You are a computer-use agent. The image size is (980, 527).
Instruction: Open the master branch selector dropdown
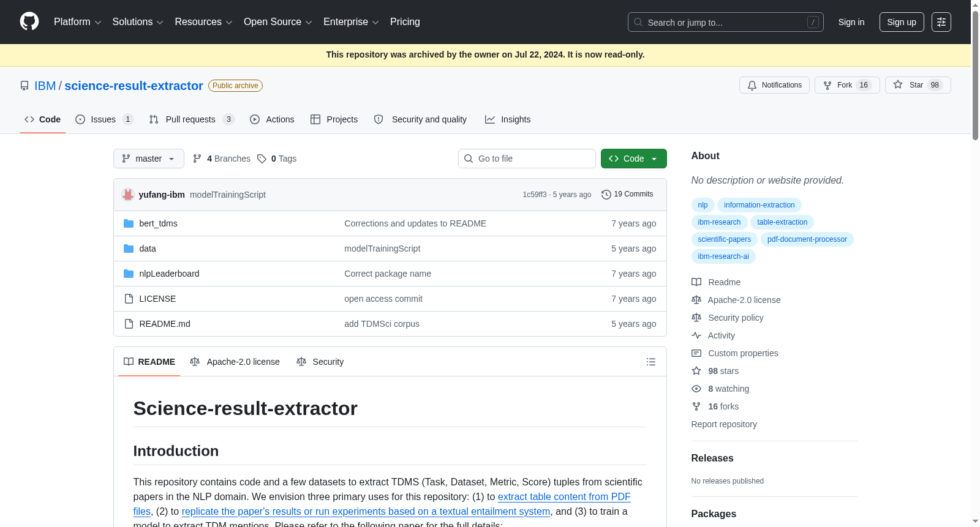[x=149, y=159]
